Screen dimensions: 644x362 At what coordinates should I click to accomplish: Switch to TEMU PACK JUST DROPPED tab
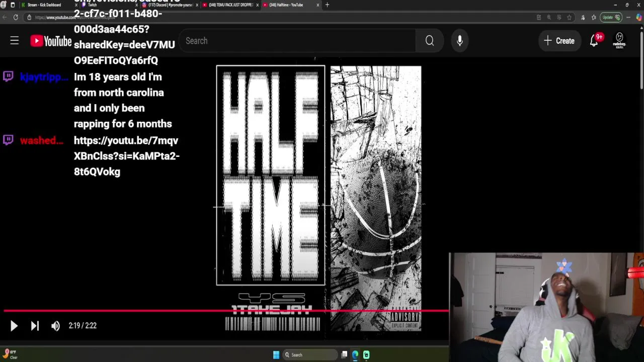click(230, 5)
